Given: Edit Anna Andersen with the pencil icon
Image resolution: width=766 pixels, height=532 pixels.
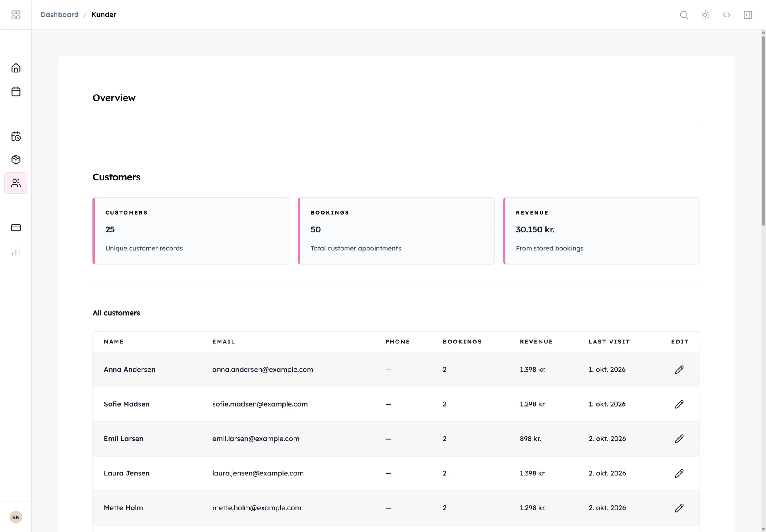Looking at the screenshot, I should click(x=679, y=369).
